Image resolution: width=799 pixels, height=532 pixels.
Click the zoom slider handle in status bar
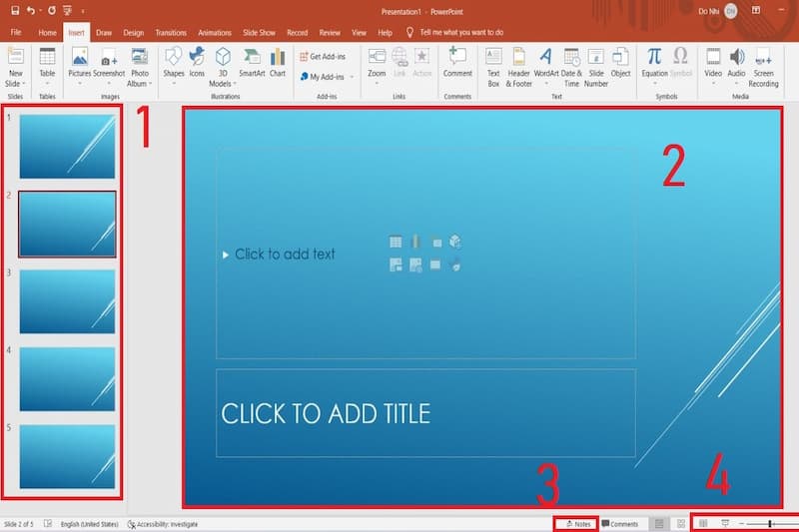770,523
